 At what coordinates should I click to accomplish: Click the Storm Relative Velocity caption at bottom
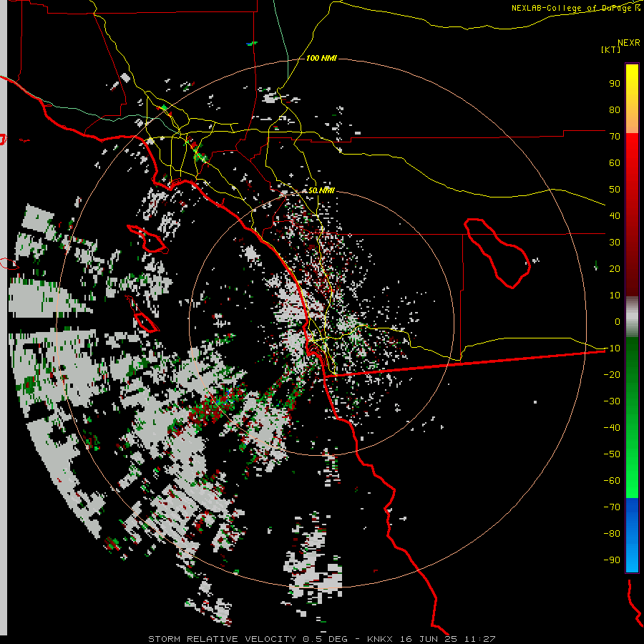pyautogui.click(x=321, y=639)
